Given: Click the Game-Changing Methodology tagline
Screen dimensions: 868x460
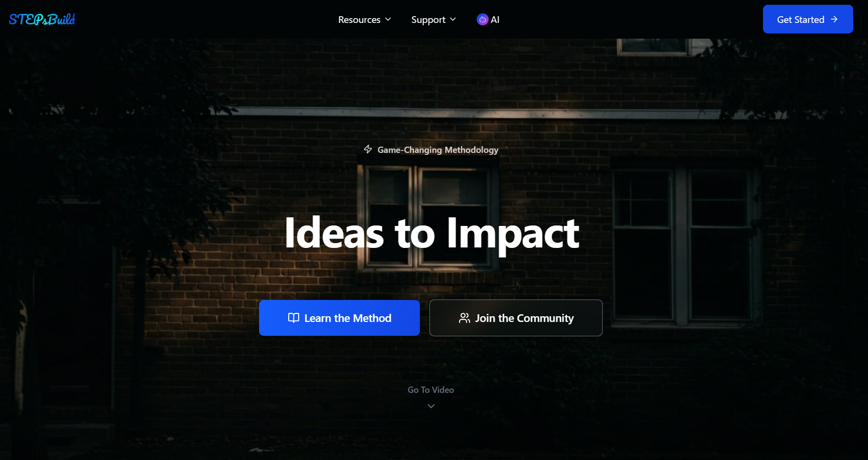Looking at the screenshot, I should click(438, 150).
